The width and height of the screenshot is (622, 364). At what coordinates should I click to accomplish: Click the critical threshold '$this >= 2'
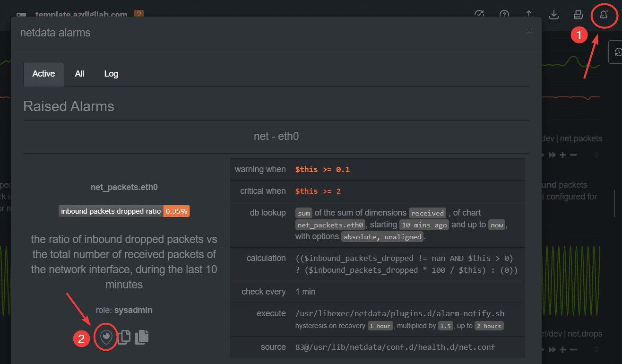pos(318,191)
